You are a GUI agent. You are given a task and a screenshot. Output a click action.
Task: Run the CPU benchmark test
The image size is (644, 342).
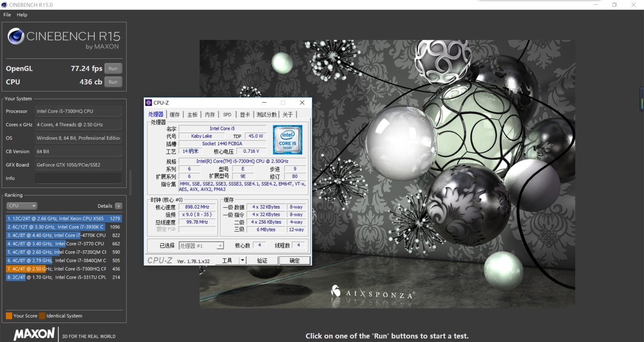113,82
